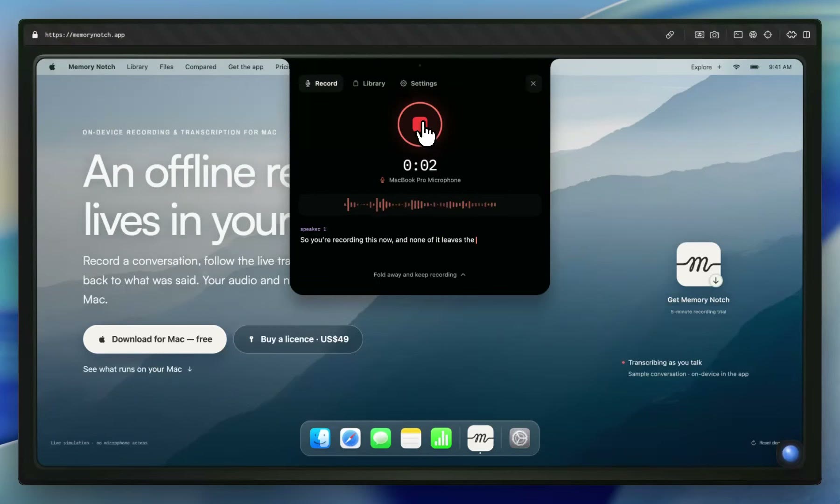Viewport: 840px width, 504px height.
Task: Click the 9:41 AM clock
Action: [780, 67]
